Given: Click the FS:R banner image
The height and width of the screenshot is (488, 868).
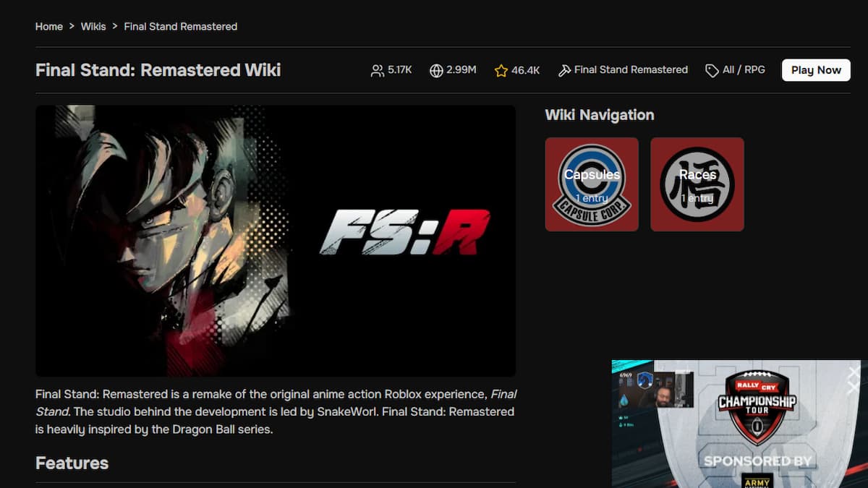Looking at the screenshot, I should (x=276, y=241).
